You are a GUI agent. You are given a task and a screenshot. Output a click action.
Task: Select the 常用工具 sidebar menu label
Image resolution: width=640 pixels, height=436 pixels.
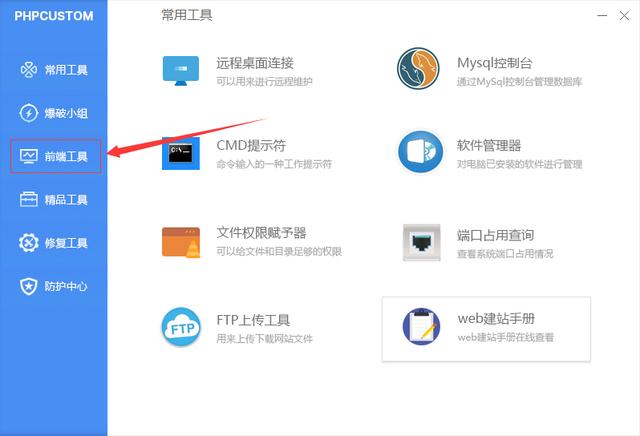66,70
